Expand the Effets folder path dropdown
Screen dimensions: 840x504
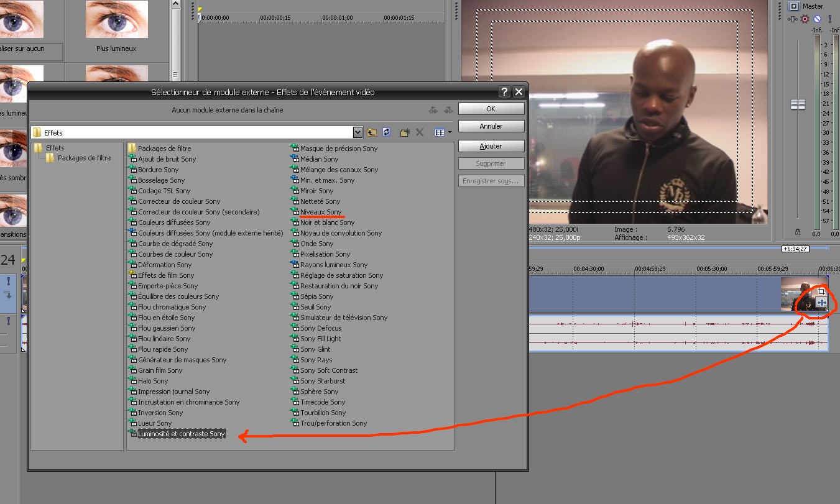pos(358,132)
